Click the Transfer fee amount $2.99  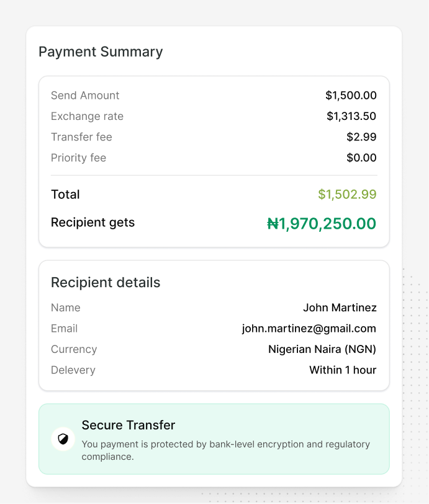(361, 137)
